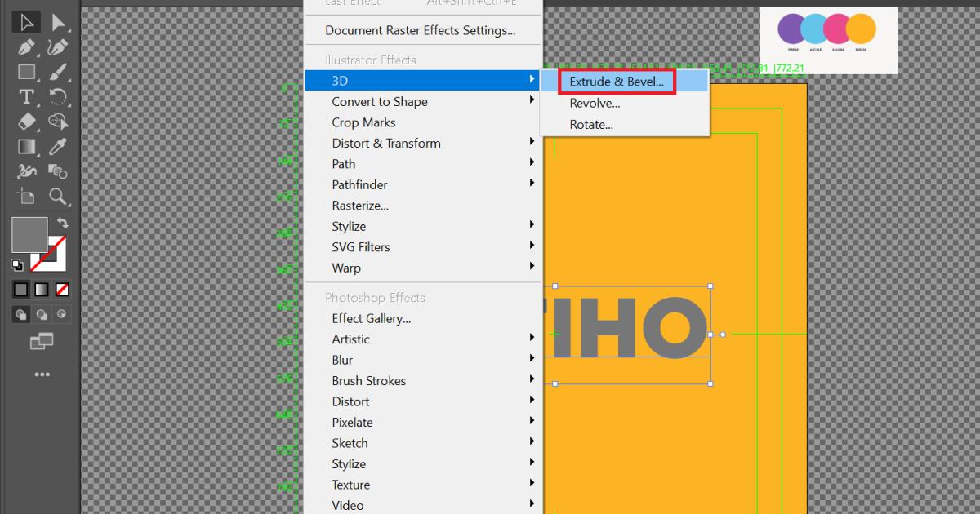Expand Convert to Shape submenu
Image resolution: width=980 pixels, height=514 pixels.
click(x=422, y=101)
